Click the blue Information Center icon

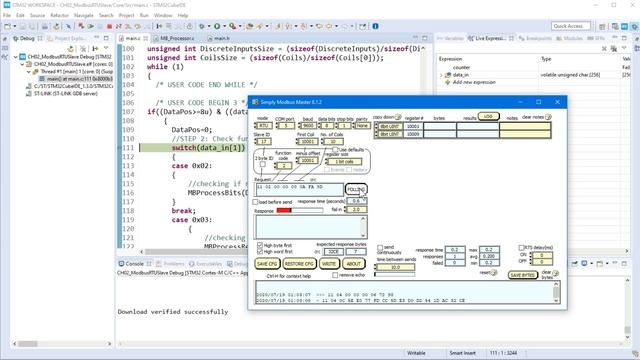376,26
